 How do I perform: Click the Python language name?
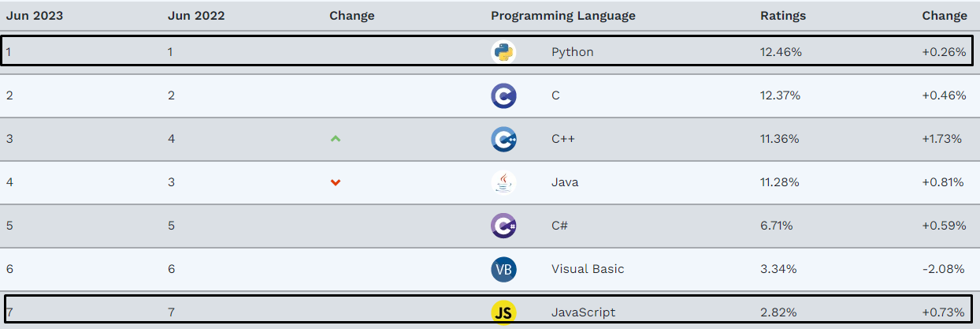(573, 52)
